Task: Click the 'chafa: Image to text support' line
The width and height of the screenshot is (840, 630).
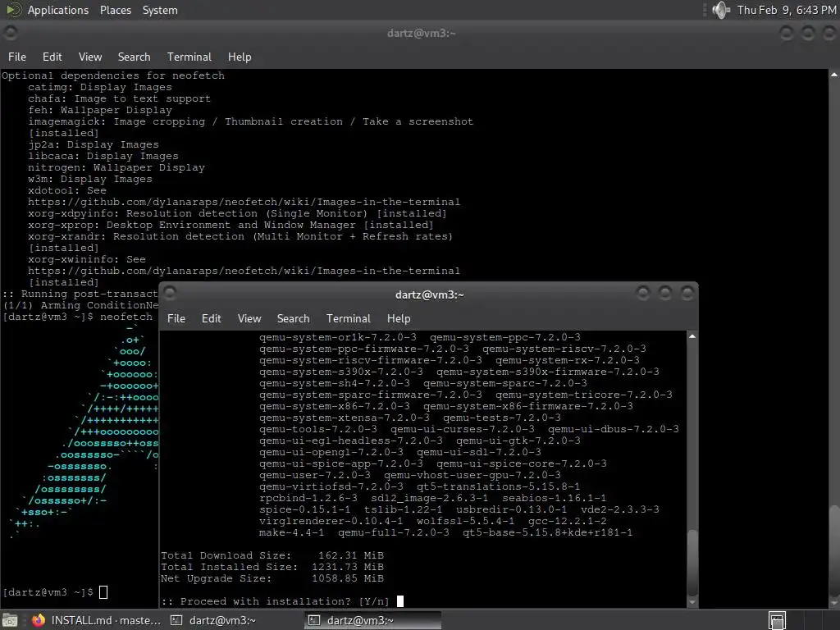Action: 120,98
